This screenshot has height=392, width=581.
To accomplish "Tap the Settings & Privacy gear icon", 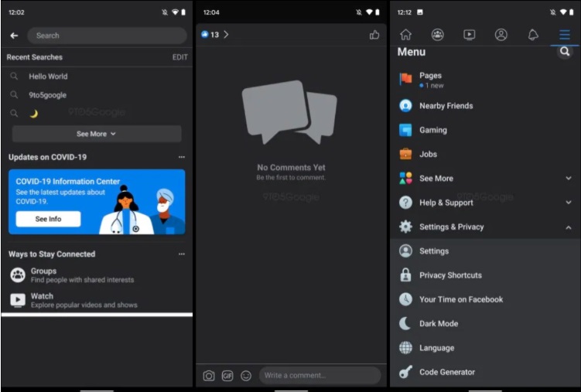I will coord(405,227).
